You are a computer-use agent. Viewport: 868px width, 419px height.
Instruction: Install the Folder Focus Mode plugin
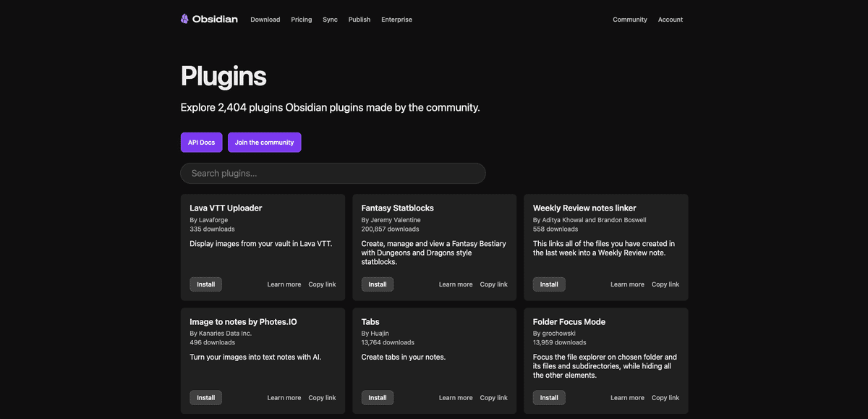pyautogui.click(x=548, y=398)
